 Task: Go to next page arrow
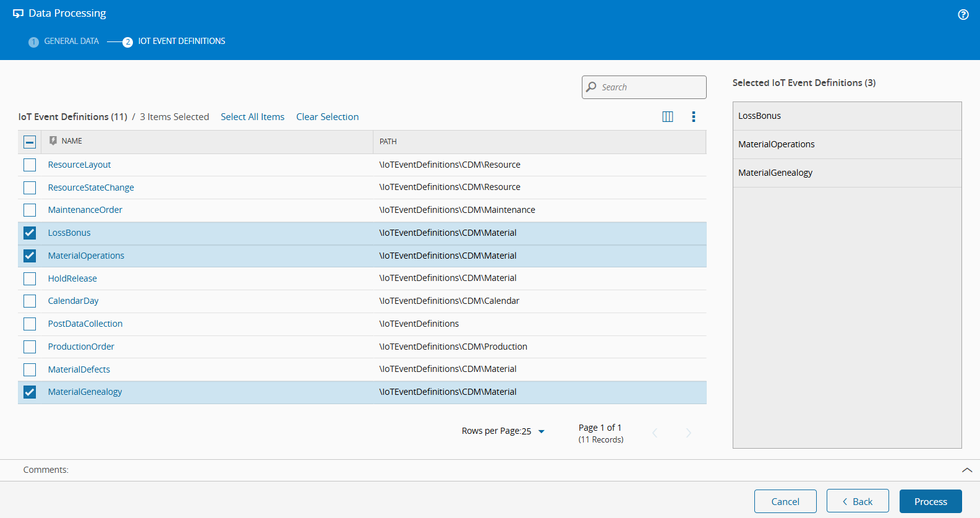(x=688, y=433)
